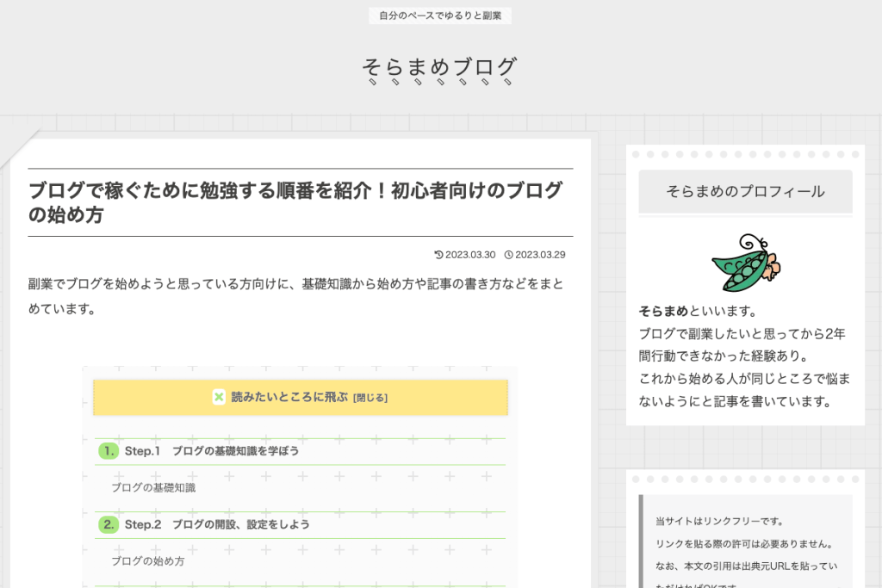Click the green X icon in the table of contents header
The height and width of the screenshot is (588, 882).
[219, 397]
